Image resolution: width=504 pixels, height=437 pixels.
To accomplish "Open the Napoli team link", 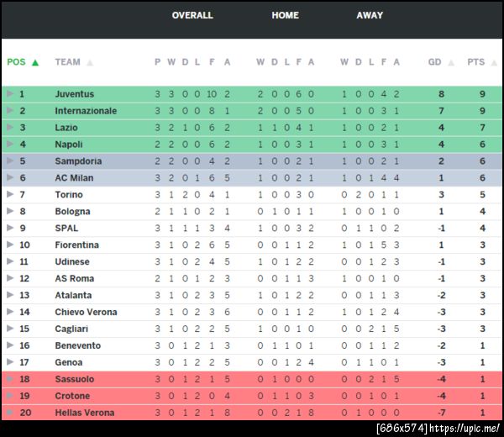I will pos(69,145).
